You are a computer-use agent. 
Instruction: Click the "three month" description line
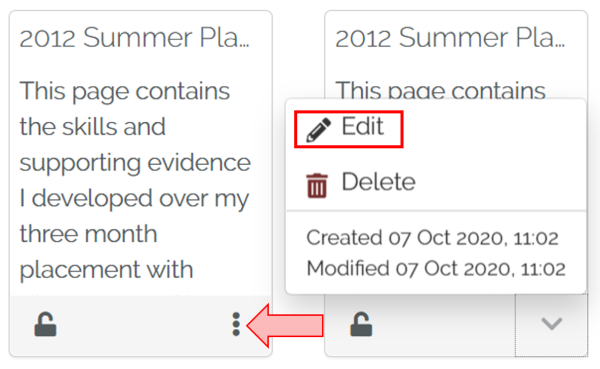88,233
